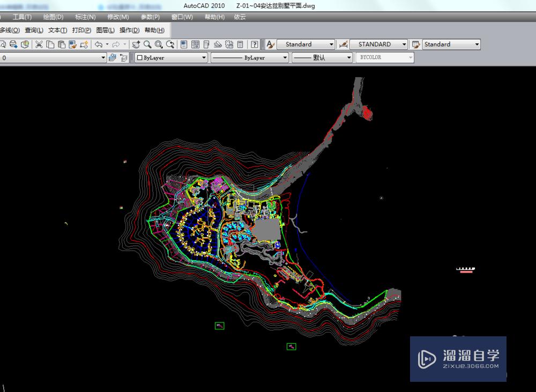Open the 打印(P) submenu
The height and width of the screenshot is (392, 536).
coord(81,31)
